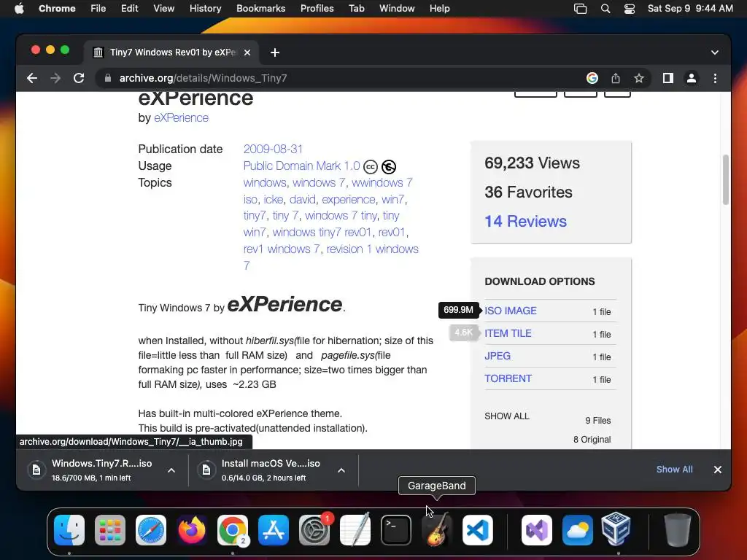Close the downloads bar

718,470
